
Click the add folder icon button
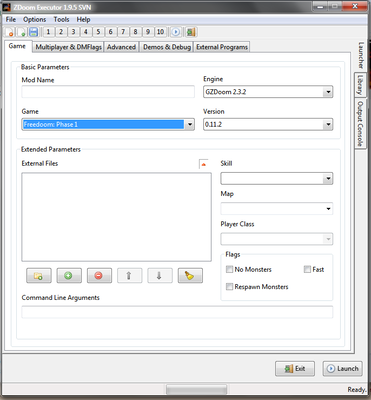39,276
